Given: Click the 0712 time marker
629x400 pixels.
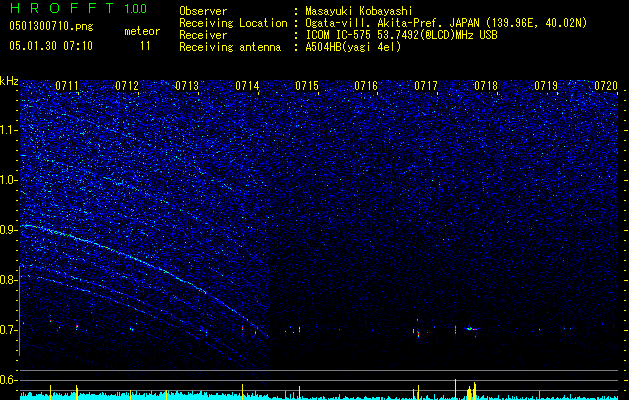Looking at the screenshot, I should click(127, 86).
